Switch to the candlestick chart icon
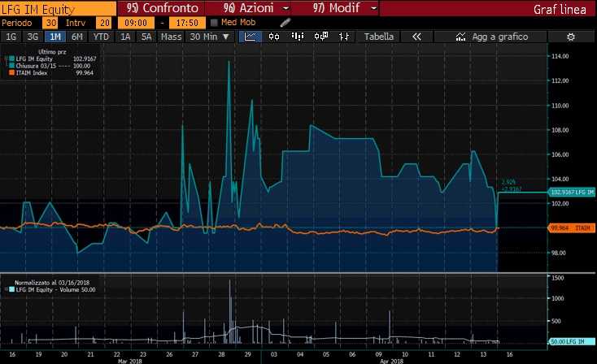Image resolution: width=597 pixels, height=364 pixels. [274, 37]
